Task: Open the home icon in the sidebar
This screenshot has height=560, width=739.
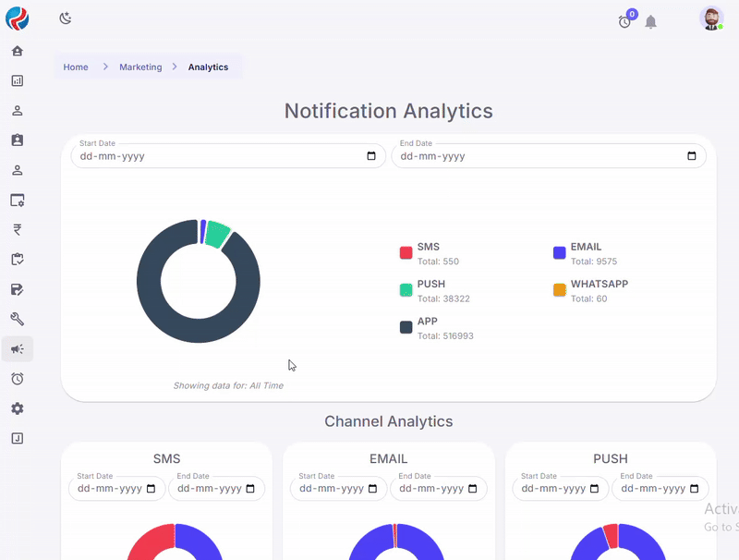Action: tap(17, 51)
